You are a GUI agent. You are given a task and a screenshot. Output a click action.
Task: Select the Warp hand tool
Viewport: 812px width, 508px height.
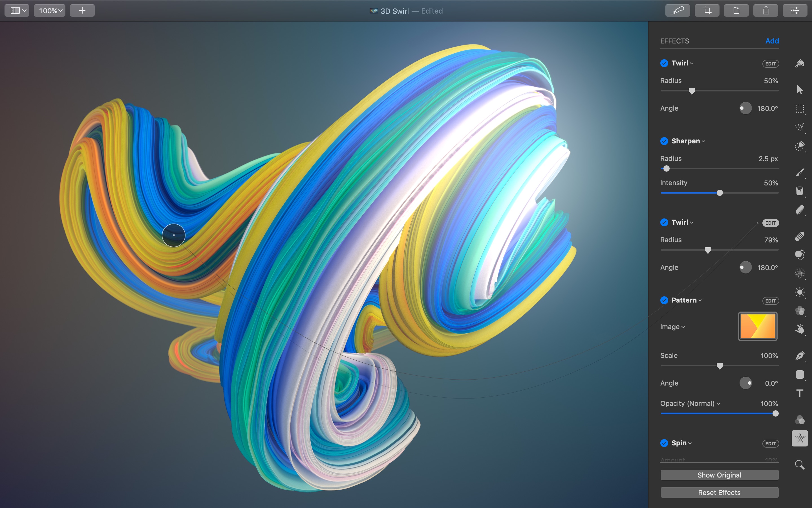(800, 329)
